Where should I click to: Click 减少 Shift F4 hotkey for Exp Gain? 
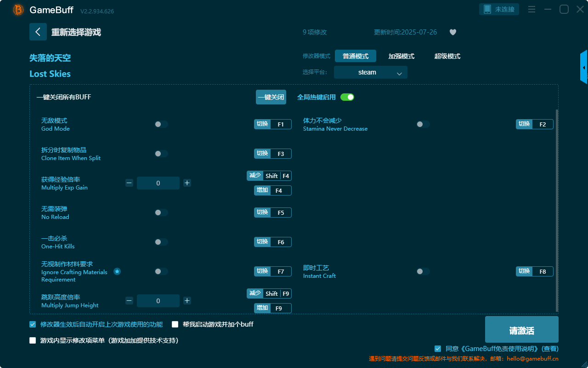pyautogui.click(x=269, y=176)
